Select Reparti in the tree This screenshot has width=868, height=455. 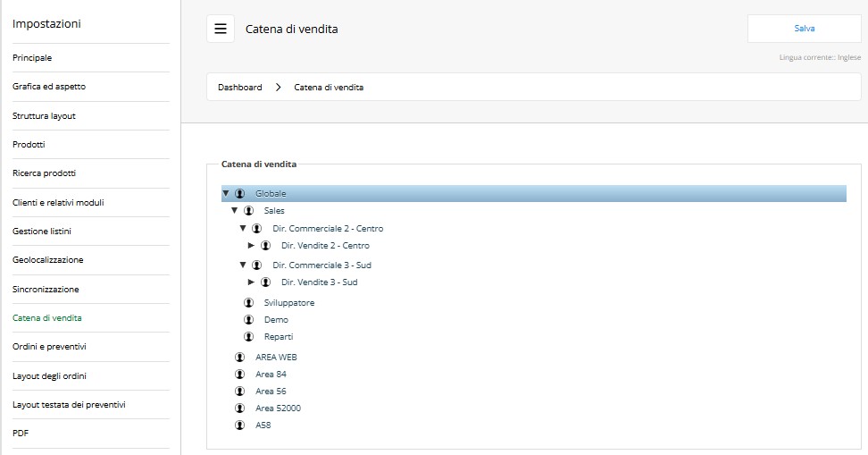(279, 336)
